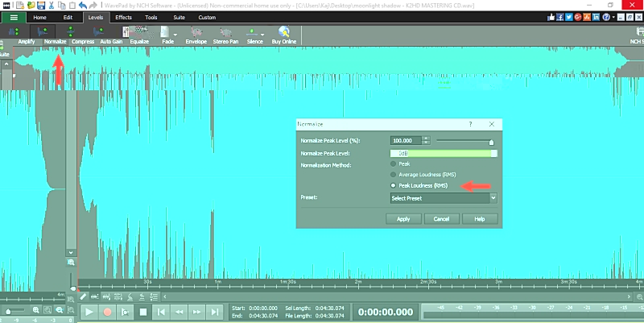
Task: Click the Apply button
Action: pyautogui.click(x=403, y=219)
